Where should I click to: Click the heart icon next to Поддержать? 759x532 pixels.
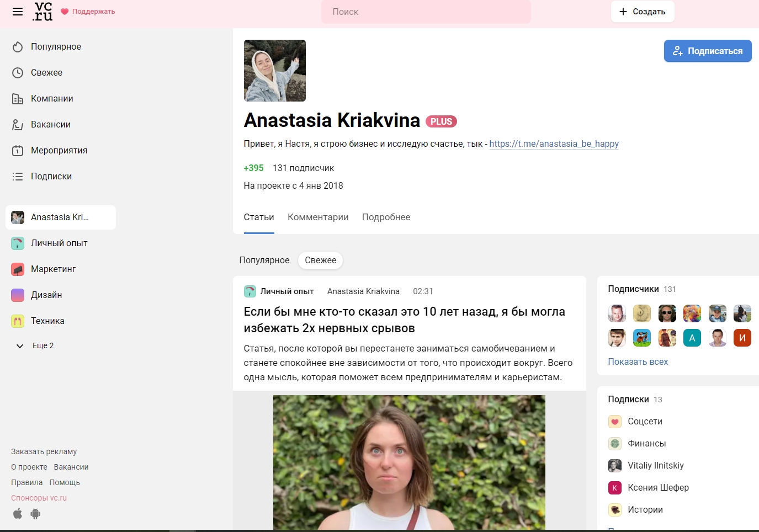tap(65, 12)
